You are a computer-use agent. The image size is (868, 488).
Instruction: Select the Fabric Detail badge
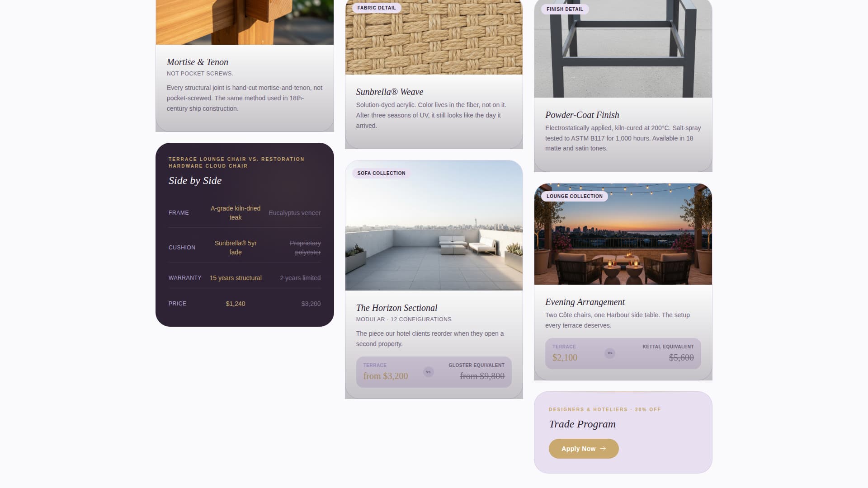377,8
